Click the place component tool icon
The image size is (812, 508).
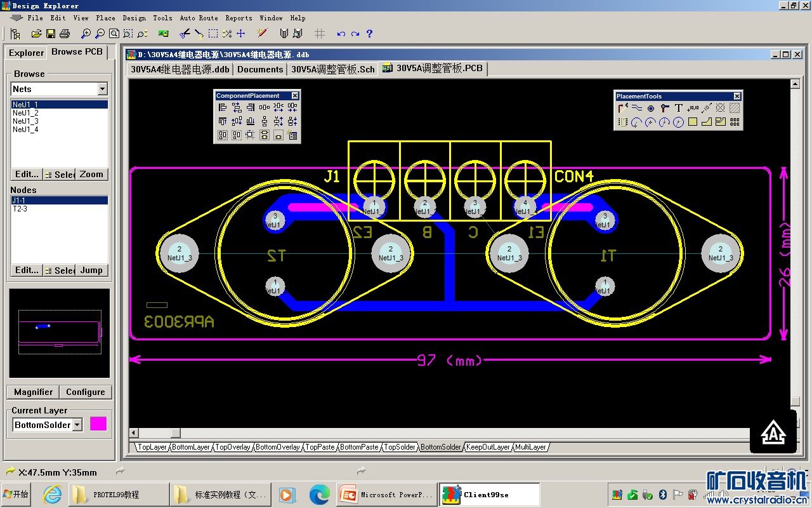pos(623,122)
